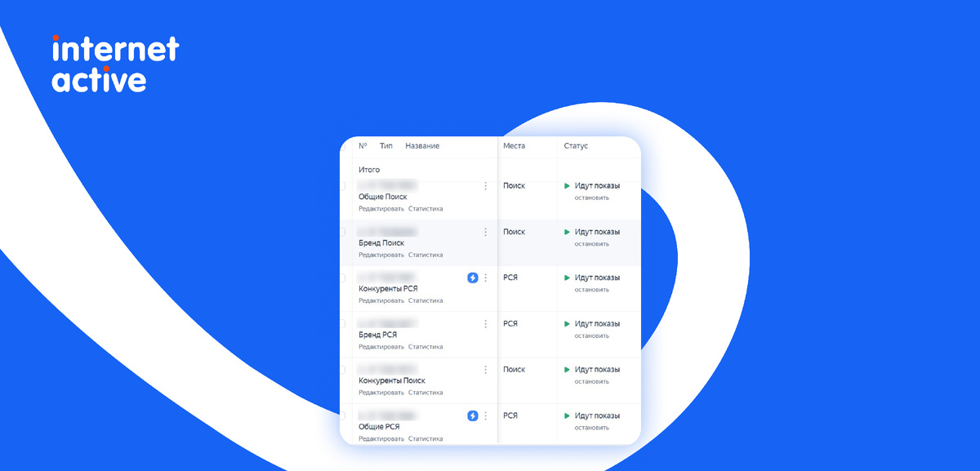Click остановить for Бренд РСЯ campaign
Screen dimensions: 980x471
pos(591,335)
